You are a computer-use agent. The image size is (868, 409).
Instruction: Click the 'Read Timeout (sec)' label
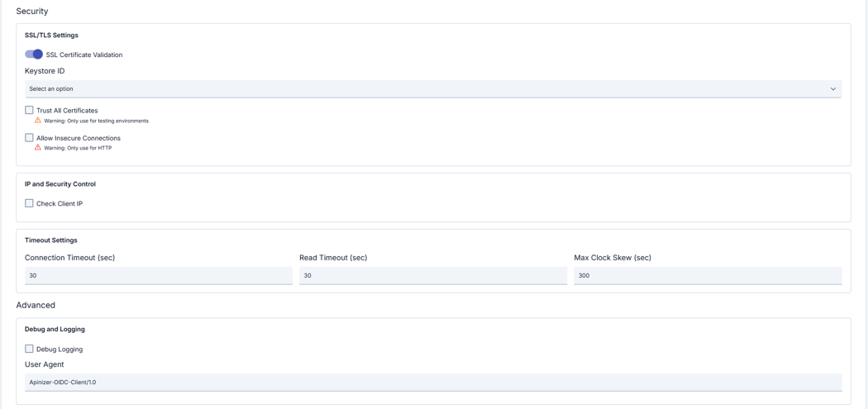click(333, 258)
